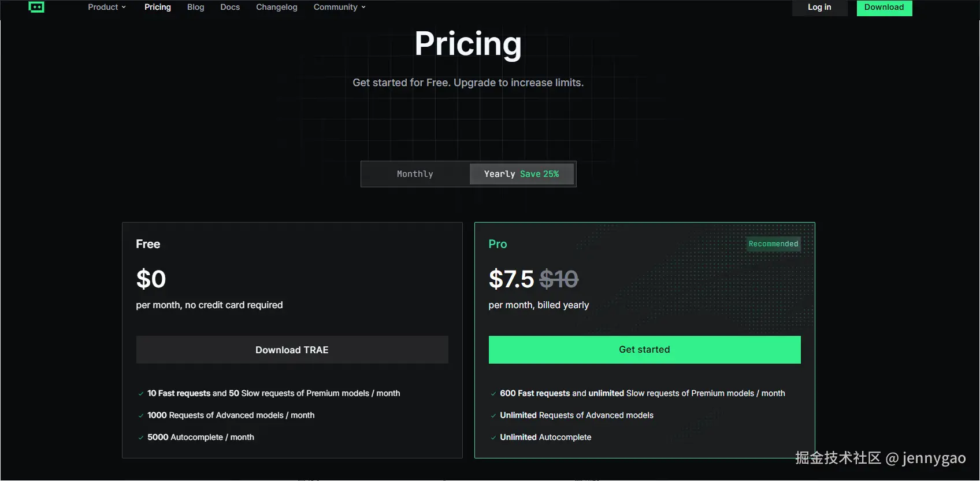Click checkmark beside 5000 Autocomplete
Image resolution: width=980 pixels, height=481 pixels.
pyautogui.click(x=141, y=438)
